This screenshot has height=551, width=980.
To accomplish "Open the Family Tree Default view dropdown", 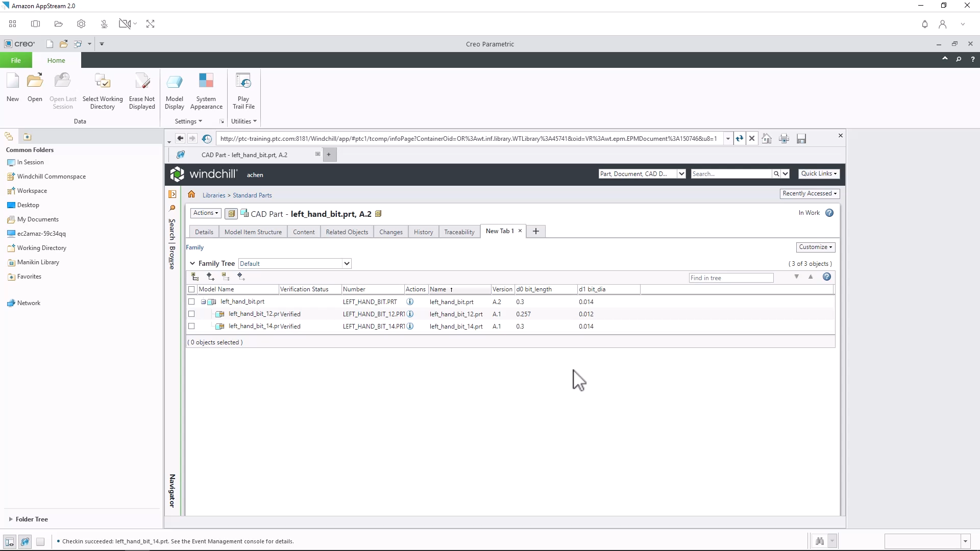I will click(x=295, y=264).
